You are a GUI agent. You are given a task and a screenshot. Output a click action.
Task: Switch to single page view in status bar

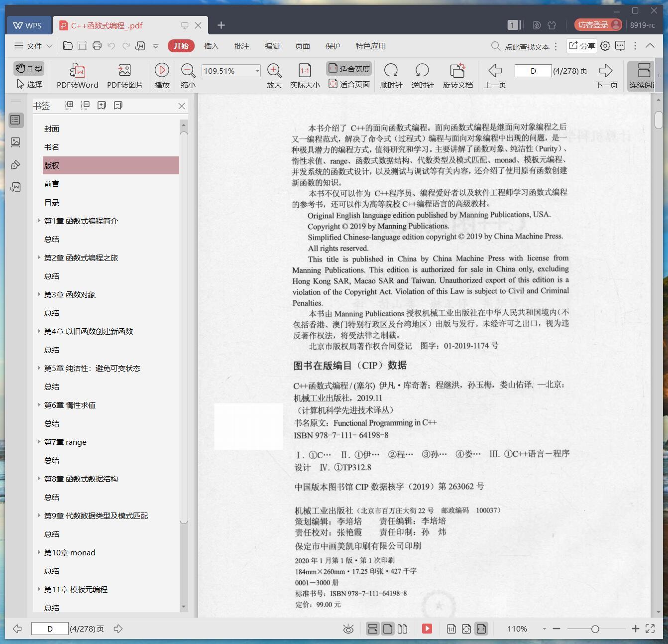(x=388, y=629)
